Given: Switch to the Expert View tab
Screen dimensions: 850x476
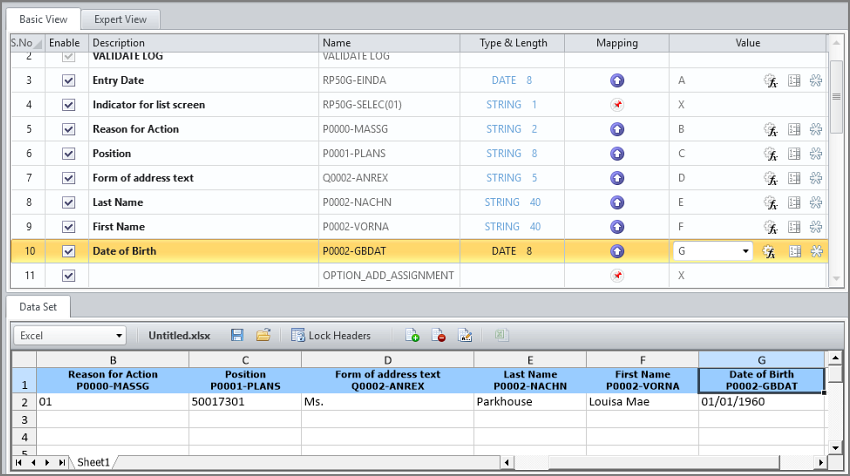Looking at the screenshot, I should tap(120, 19).
